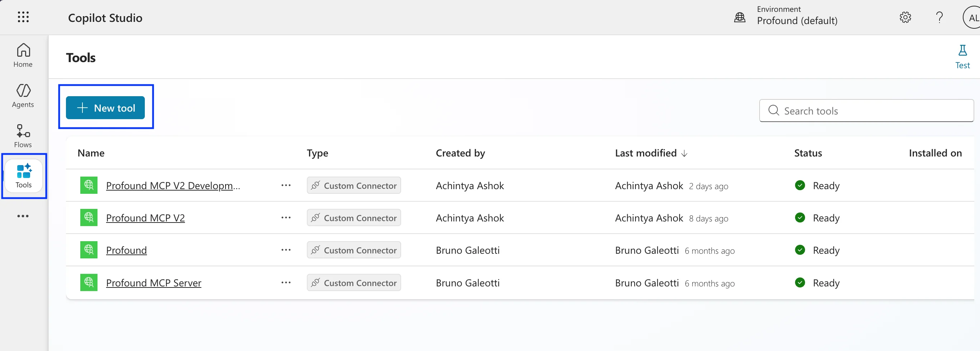Focus the Search tools field
This screenshot has height=351, width=980.
pyautogui.click(x=866, y=111)
